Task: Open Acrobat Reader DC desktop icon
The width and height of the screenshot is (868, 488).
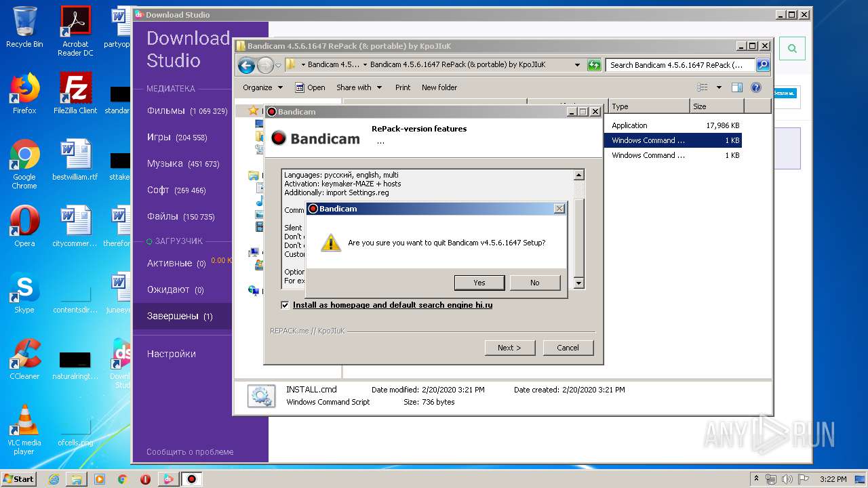Action: pos(75,31)
